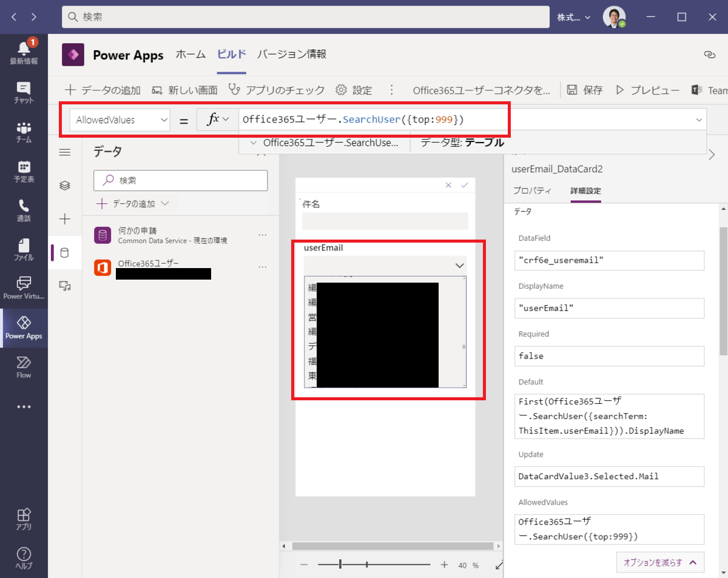Image resolution: width=728 pixels, height=578 pixels.
Task: Click the DisplayName value box
Action: tap(609, 308)
